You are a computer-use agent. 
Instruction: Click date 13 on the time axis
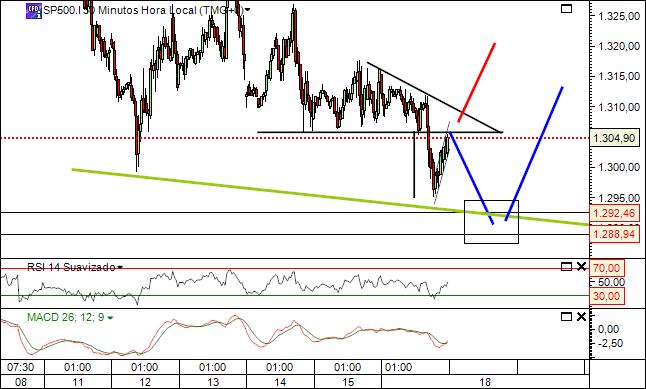(213, 382)
